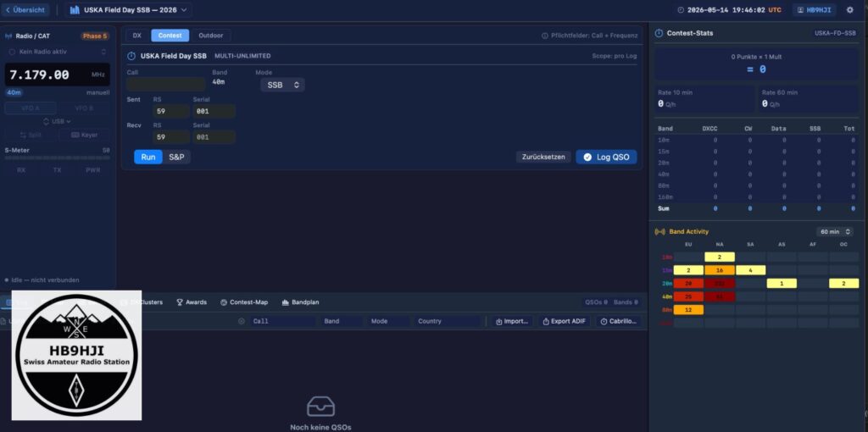Image resolution: width=868 pixels, height=432 pixels.
Task: Open the Contest-Map tab
Action: tap(244, 302)
